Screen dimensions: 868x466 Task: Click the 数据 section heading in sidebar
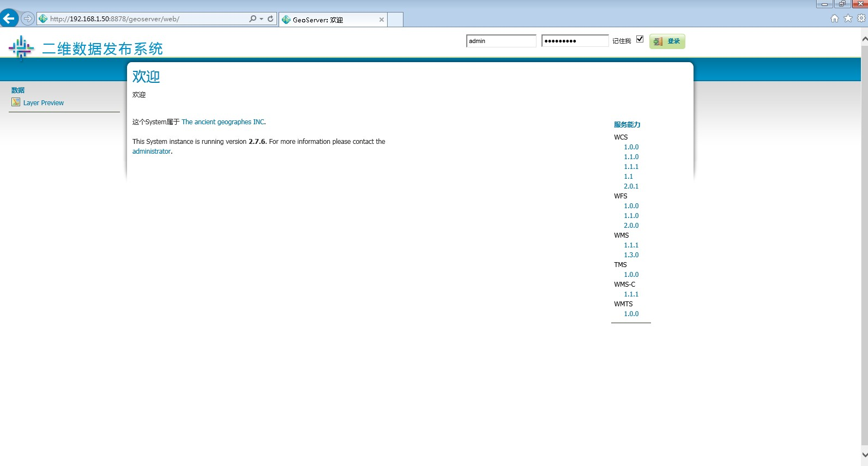tap(18, 90)
